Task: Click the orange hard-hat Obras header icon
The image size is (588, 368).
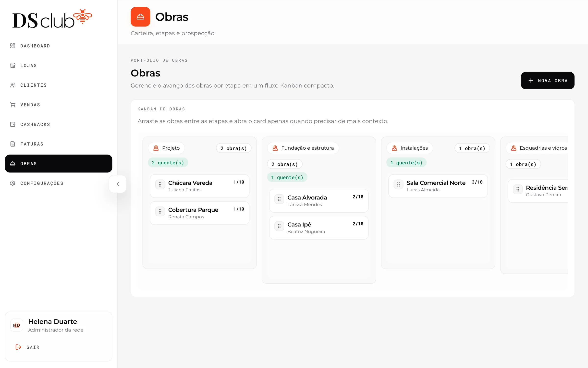Action: pos(140,17)
